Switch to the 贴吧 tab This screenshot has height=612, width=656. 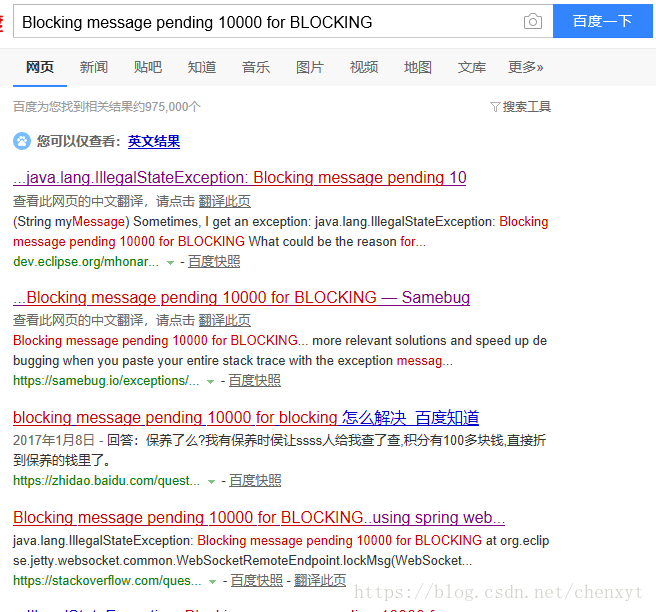coord(148,67)
